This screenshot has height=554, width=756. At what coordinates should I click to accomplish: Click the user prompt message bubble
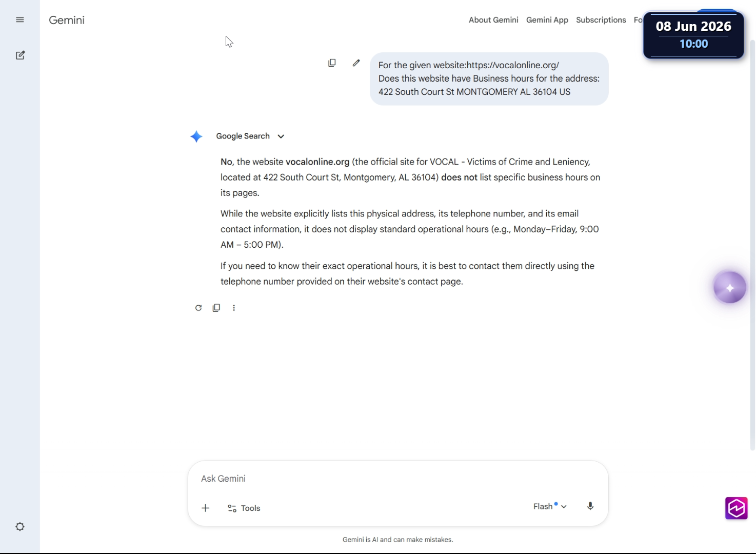[489, 78]
